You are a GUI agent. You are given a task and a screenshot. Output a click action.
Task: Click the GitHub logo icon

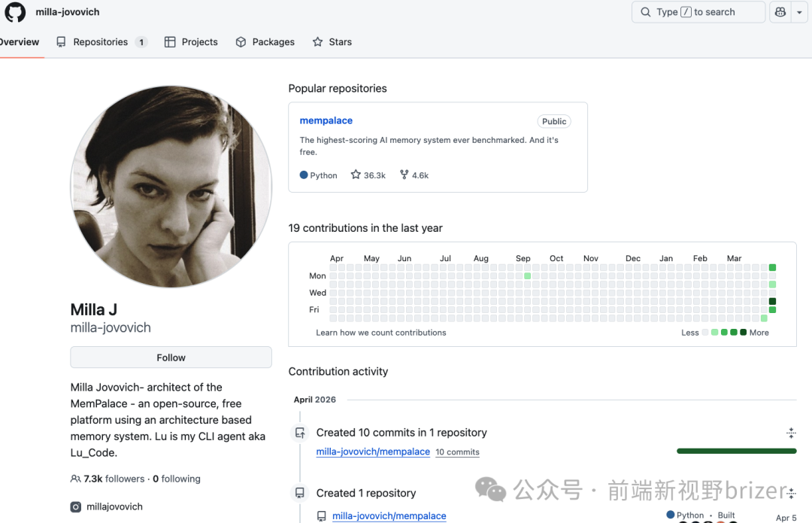[x=15, y=12]
